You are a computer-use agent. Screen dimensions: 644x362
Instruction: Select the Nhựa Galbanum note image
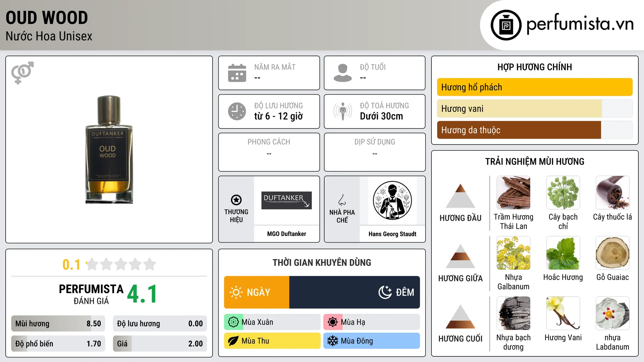pos(514,253)
